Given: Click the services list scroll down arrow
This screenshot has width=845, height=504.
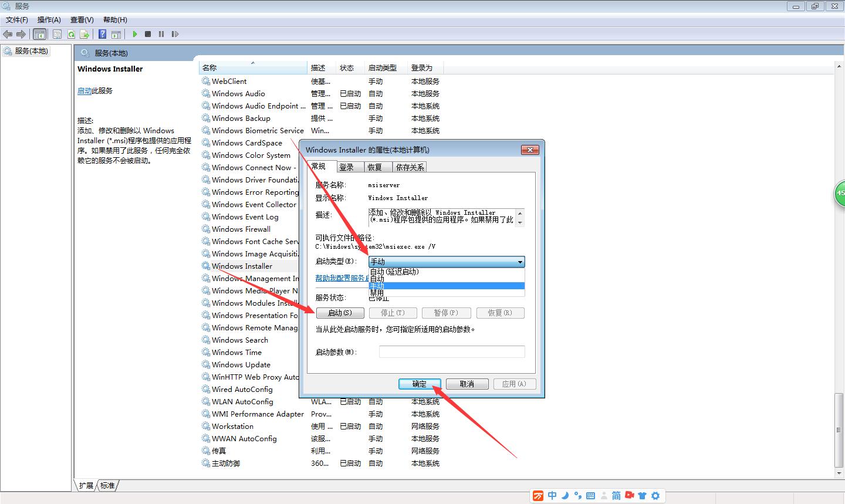Looking at the screenshot, I should click(x=839, y=473).
